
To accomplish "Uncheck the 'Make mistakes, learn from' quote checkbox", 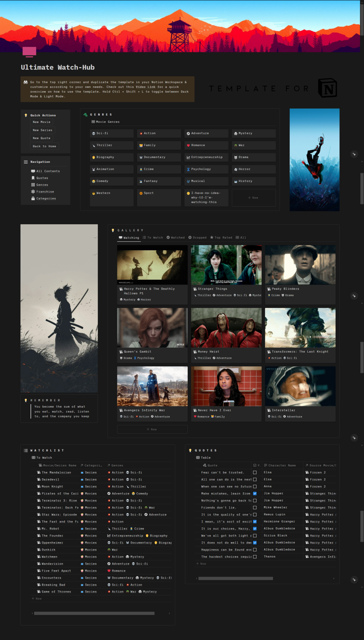I will tap(255, 494).
